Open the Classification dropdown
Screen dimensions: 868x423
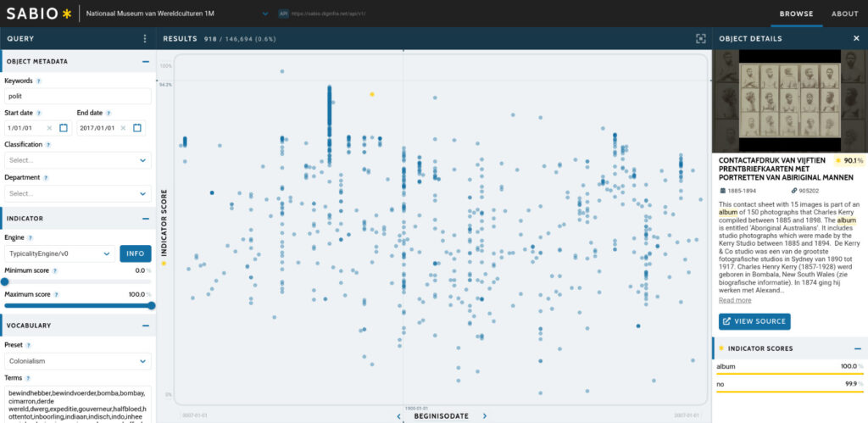point(77,160)
